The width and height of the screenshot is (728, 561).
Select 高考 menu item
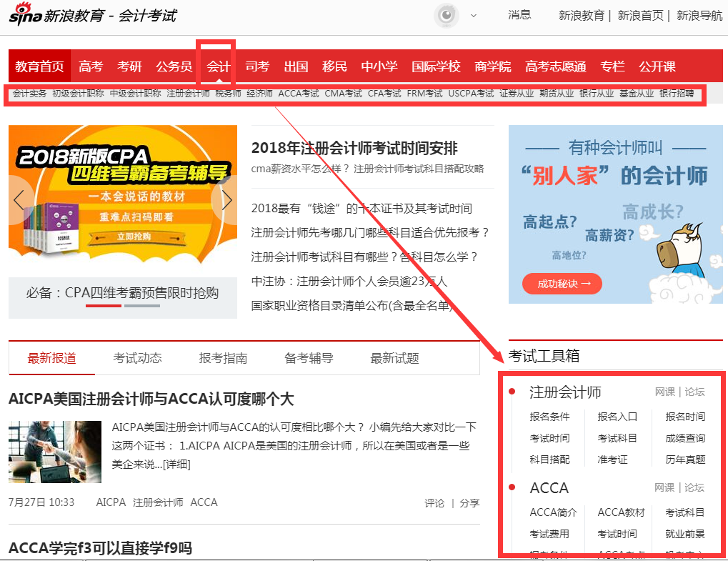click(91, 66)
